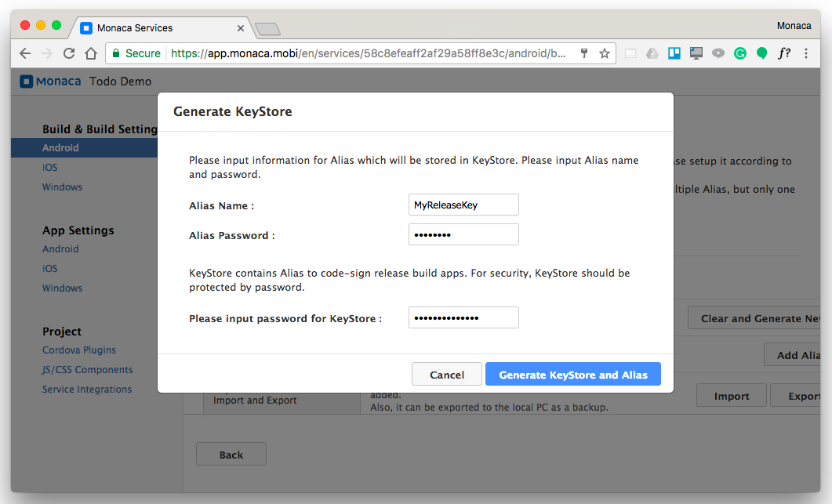
Task: Cancel the Generate KeyStore dialog
Action: pyautogui.click(x=447, y=375)
